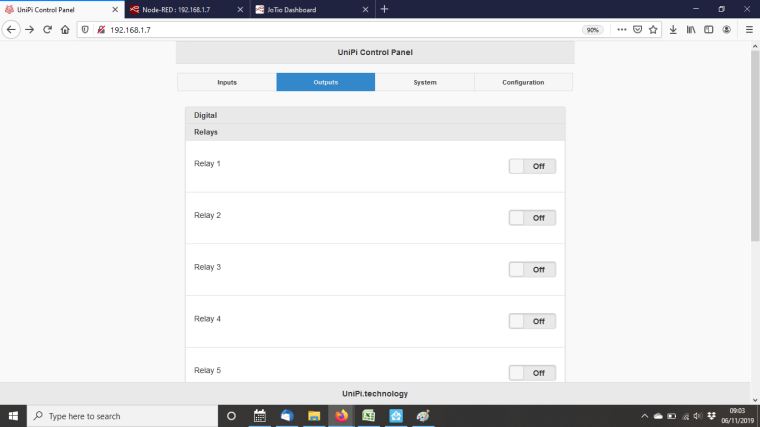Switch to the Inputs tab
Viewport: 760px width, 427px height.
227,82
